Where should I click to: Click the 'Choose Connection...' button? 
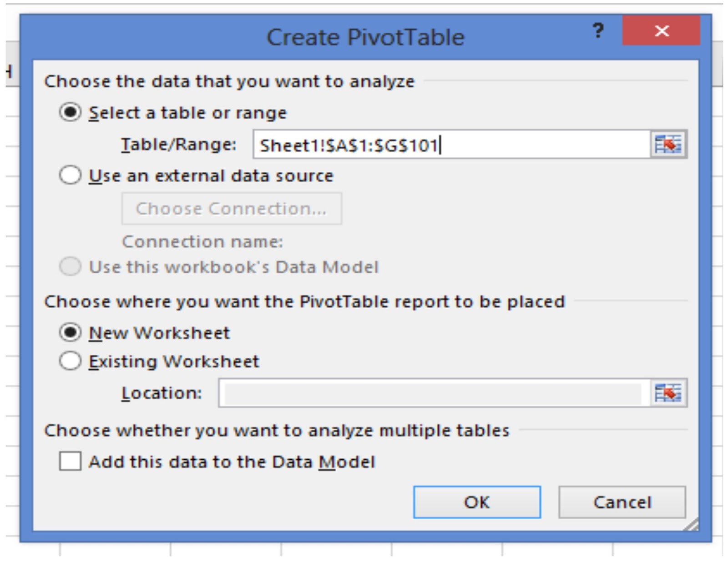pos(231,209)
